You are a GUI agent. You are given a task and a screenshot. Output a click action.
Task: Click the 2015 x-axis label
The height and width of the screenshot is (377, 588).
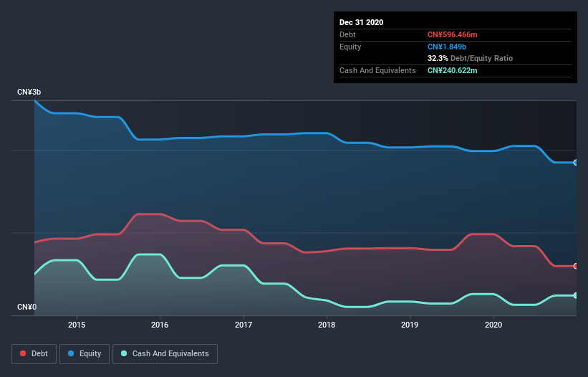coord(77,325)
